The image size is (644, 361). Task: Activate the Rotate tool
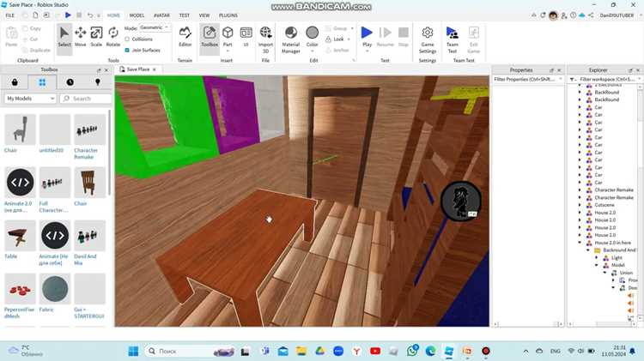(113, 37)
